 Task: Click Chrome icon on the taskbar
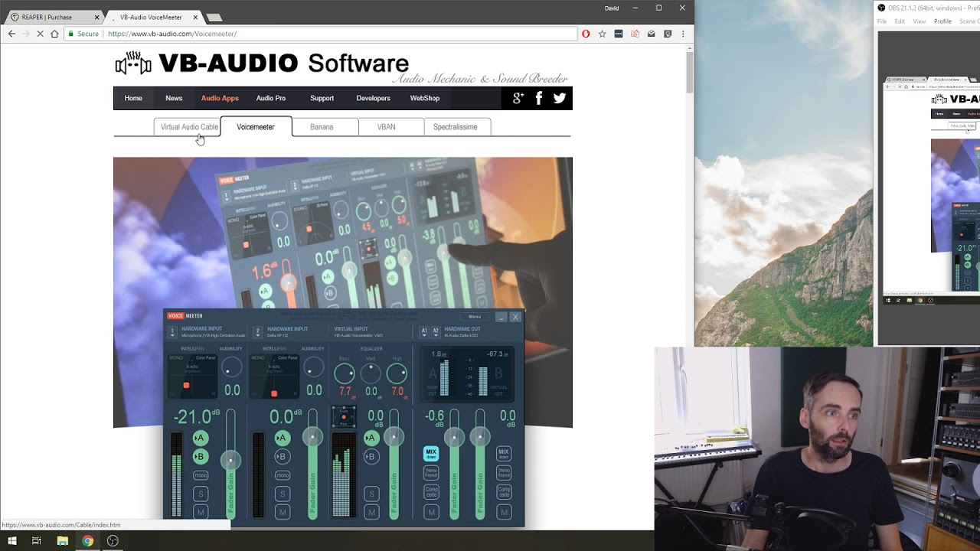(x=88, y=540)
